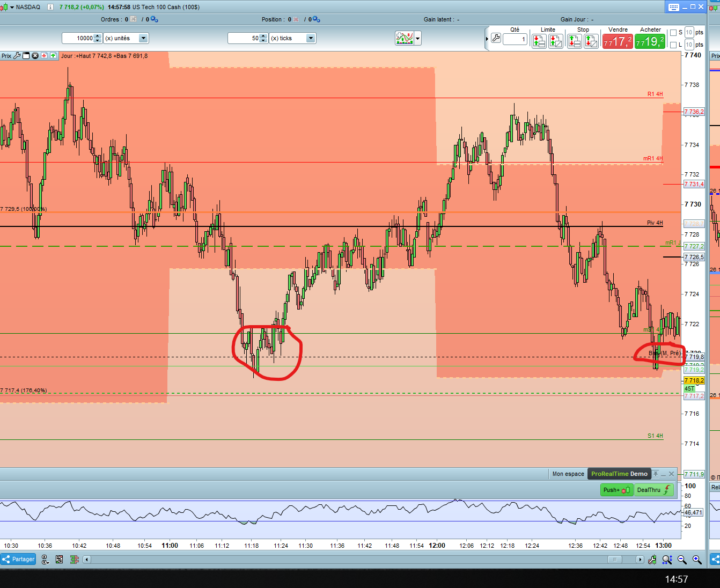Click the Prix panel label
This screenshot has width=720, height=588.
pos(6,56)
